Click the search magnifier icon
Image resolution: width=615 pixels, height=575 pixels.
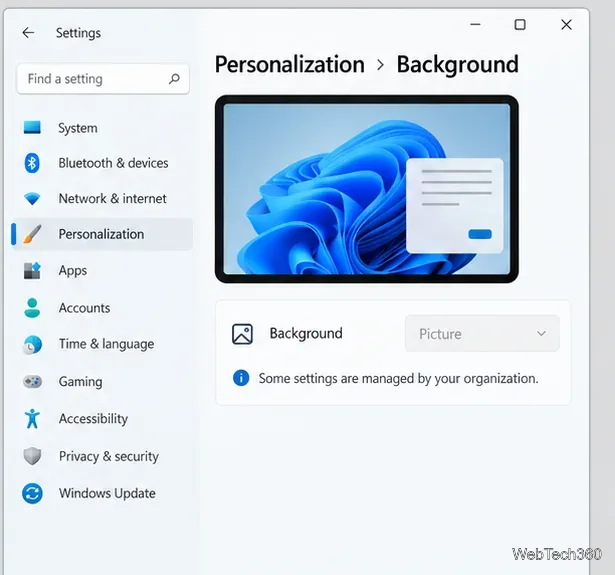tap(174, 79)
